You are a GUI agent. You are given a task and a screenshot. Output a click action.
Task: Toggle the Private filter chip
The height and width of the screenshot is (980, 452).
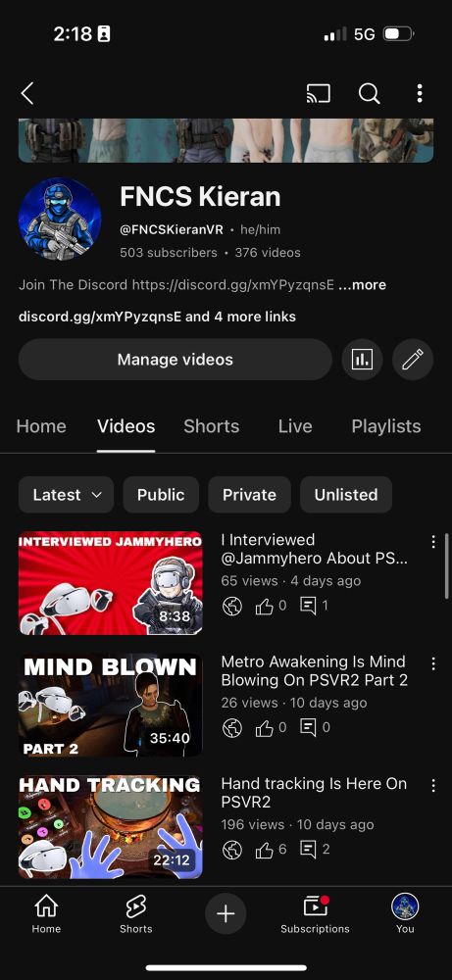point(249,494)
